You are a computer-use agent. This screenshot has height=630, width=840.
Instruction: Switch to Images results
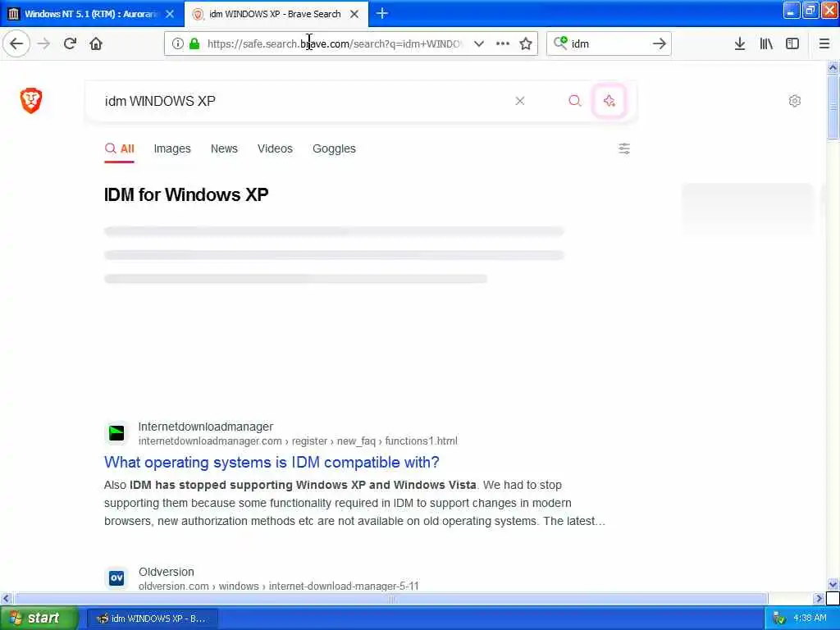172,148
